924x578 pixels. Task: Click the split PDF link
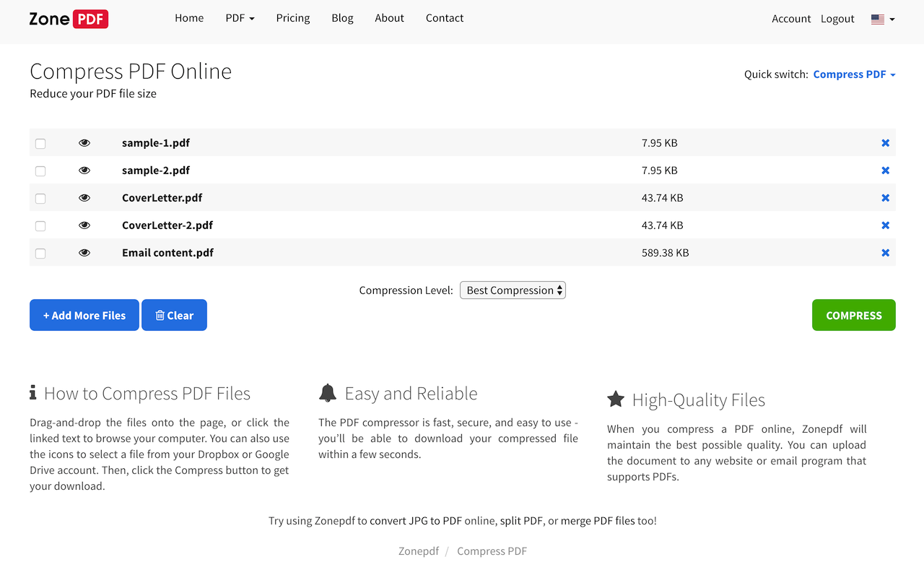[x=522, y=520]
